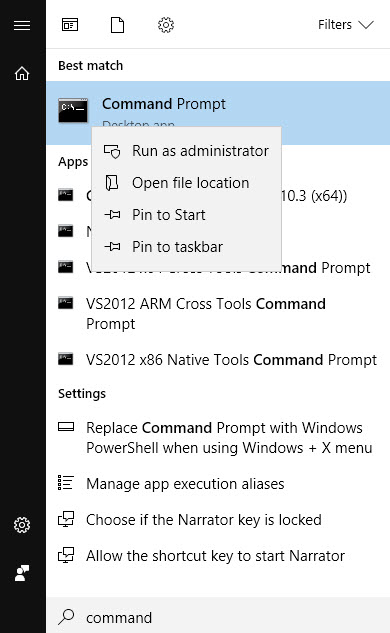Open the Command Prompt best match result
390x633 pixels.
218,113
